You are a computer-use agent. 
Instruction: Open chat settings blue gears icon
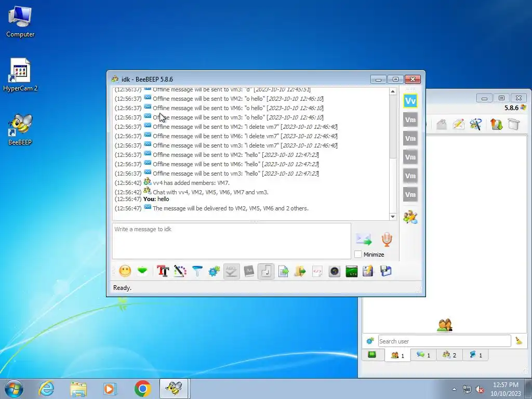214,271
